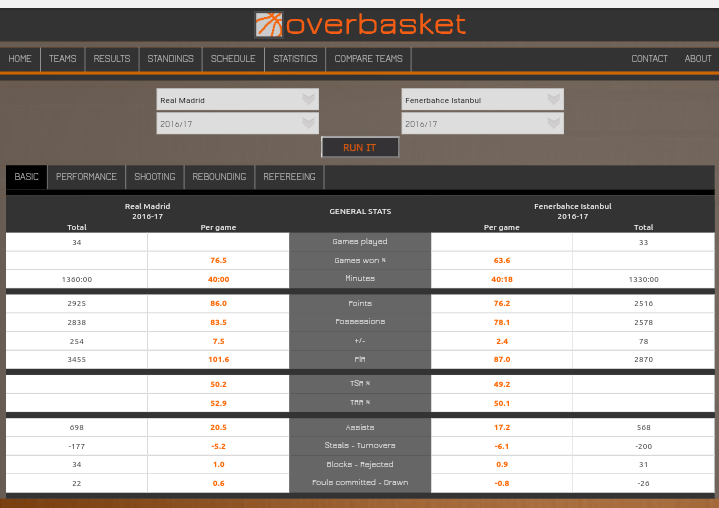Click the Possessions row label
The image size is (719, 508).
pyautogui.click(x=360, y=322)
